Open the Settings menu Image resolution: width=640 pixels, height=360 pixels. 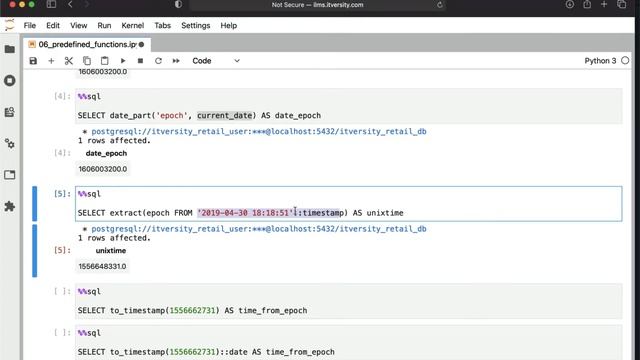point(196,25)
